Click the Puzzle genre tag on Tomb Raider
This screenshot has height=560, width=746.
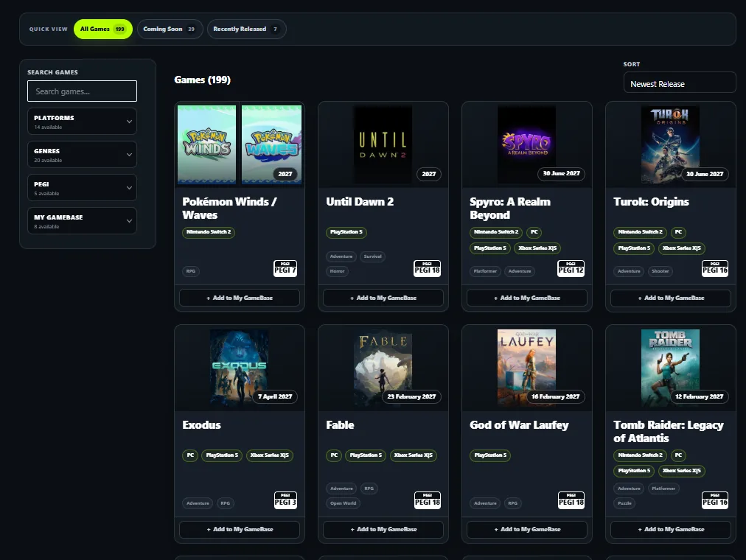tap(624, 503)
